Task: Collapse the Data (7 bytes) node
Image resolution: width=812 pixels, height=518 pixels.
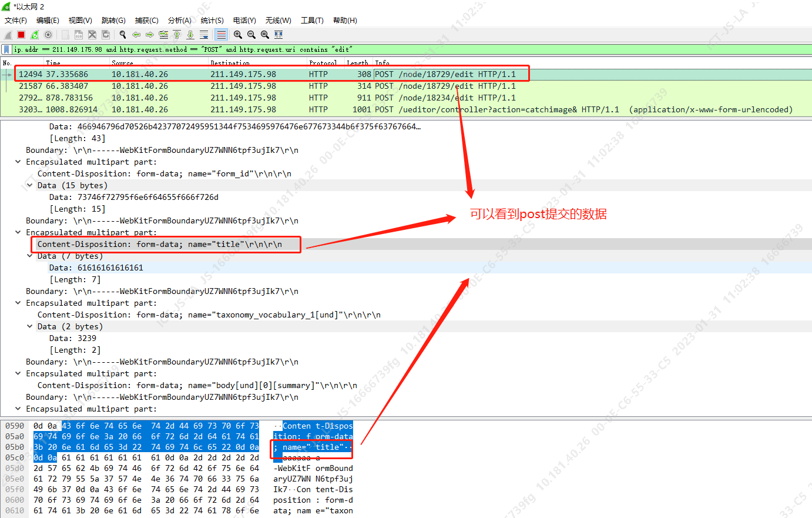Action: coord(30,256)
